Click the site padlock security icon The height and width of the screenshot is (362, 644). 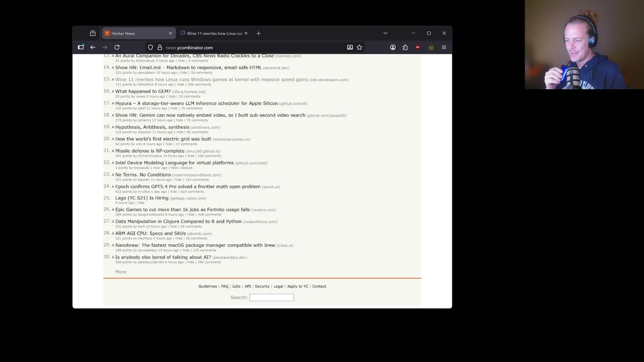pyautogui.click(x=160, y=47)
